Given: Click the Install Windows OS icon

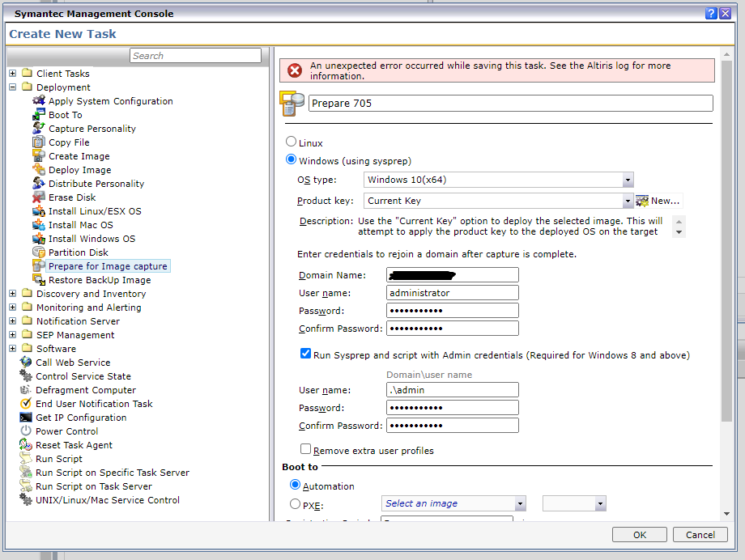Looking at the screenshot, I should click(39, 239).
